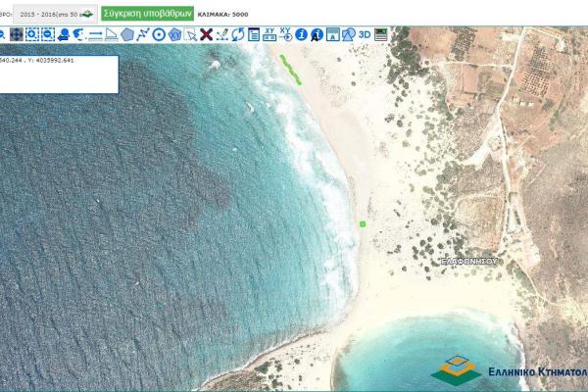Click the Ελληνικό Κτηματολόγιο logo
The width and height of the screenshot is (588, 392).
tap(510, 367)
